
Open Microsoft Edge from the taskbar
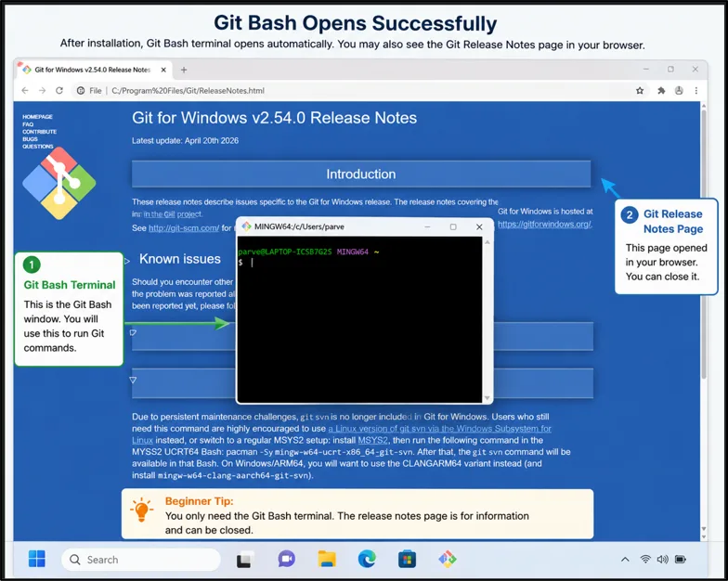tap(367, 559)
